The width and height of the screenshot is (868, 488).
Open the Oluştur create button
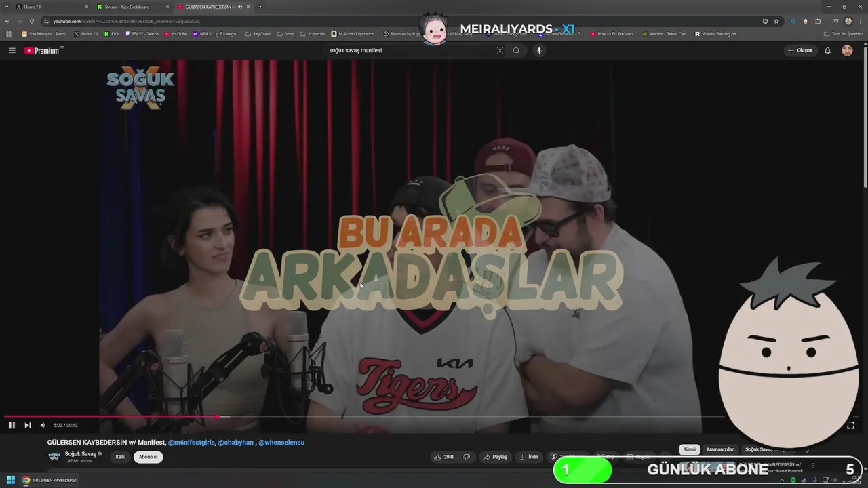[x=800, y=50]
